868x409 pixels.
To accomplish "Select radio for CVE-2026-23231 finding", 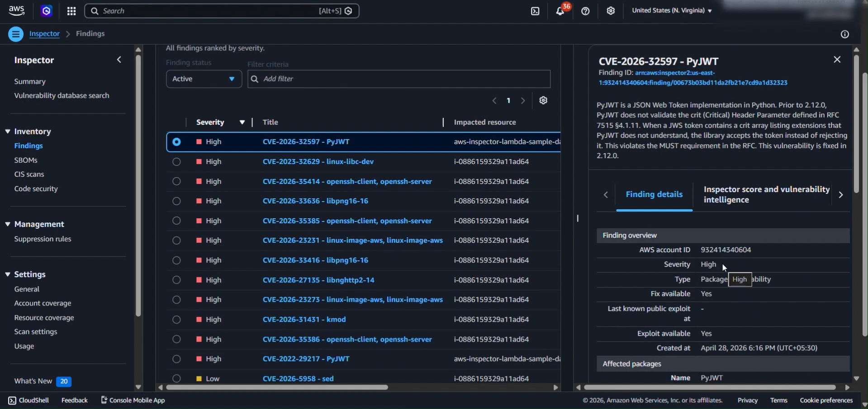I will [176, 240].
